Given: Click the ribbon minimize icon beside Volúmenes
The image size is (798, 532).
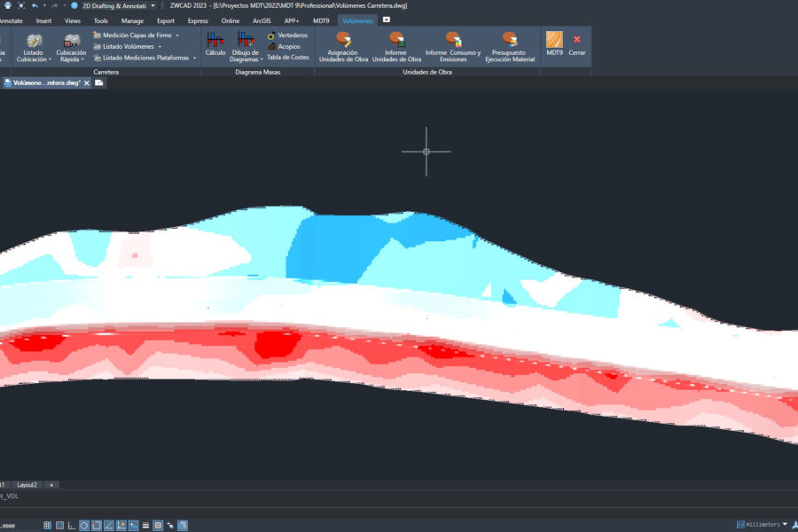Looking at the screenshot, I should 387,20.
